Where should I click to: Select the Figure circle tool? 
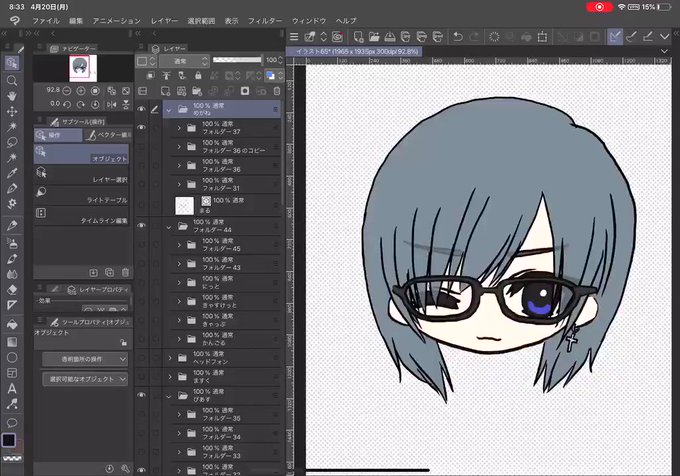point(12,357)
